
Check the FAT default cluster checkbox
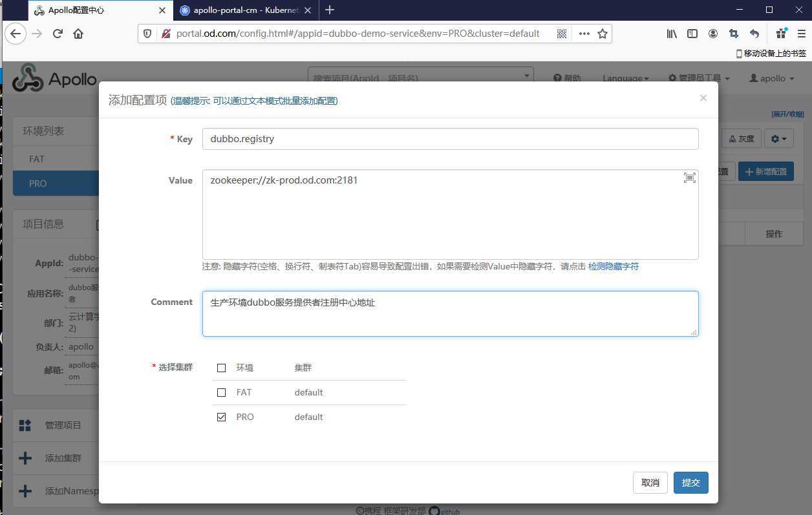tap(222, 392)
